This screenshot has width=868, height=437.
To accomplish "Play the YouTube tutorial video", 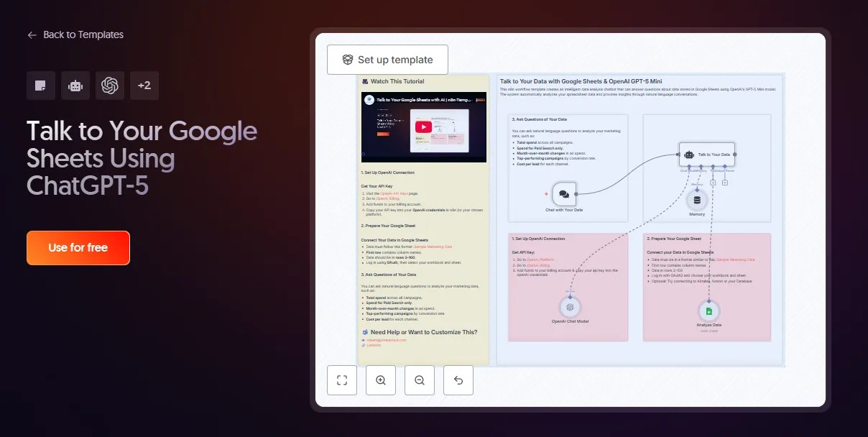I will [423, 126].
